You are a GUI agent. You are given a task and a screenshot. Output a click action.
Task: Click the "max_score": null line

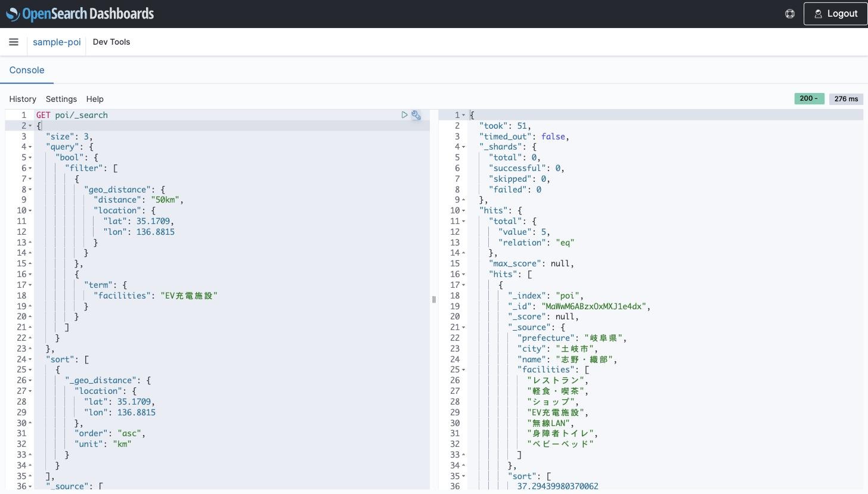[x=531, y=263]
